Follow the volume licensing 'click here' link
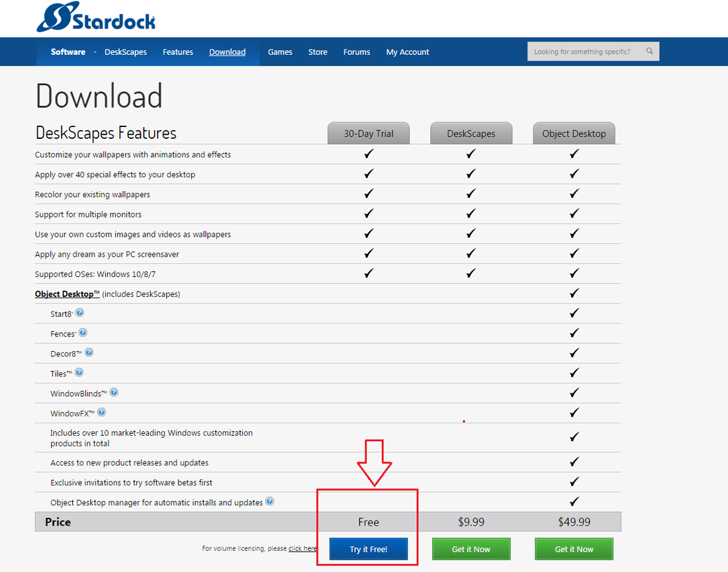Image resolution: width=728 pixels, height=572 pixels. tap(302, 548)
